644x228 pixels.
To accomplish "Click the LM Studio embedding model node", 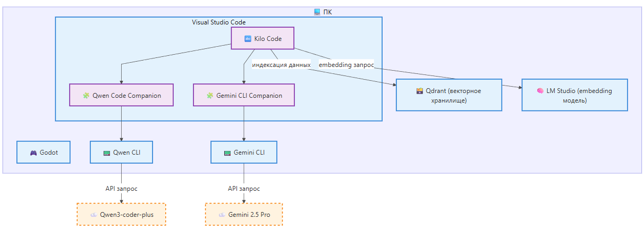I will click(574, 95).
